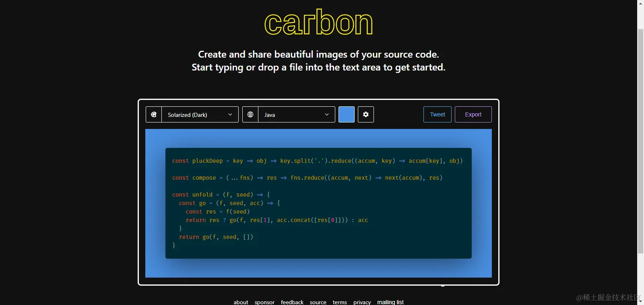The image size is (644, 305).
Task: Click the page vertical scrollbar thumb
Action: (640, 141)
